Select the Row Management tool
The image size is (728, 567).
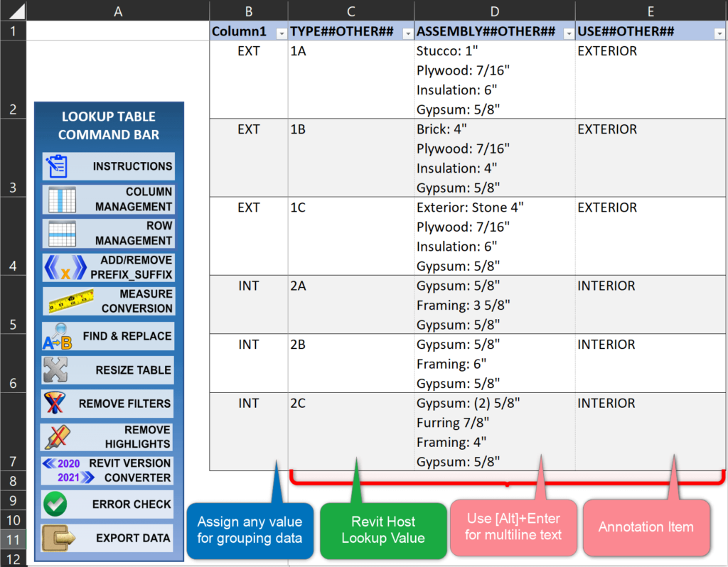[108, 233]
